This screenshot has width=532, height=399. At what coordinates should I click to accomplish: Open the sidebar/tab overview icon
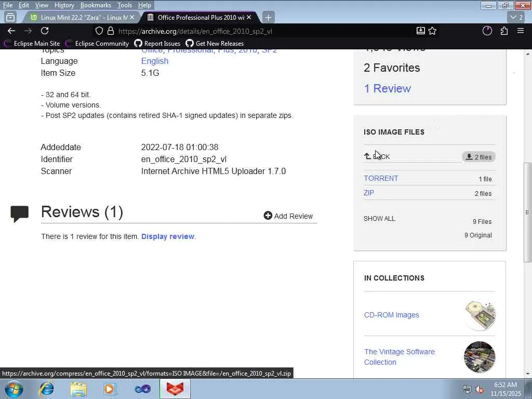click(x=10, y=17)
